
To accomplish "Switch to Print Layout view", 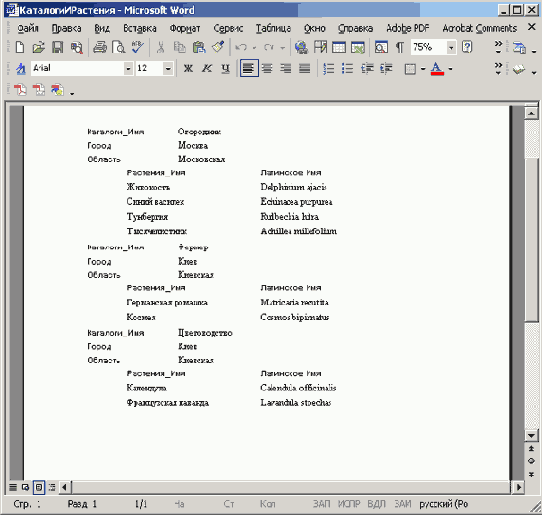I will 39,487.
